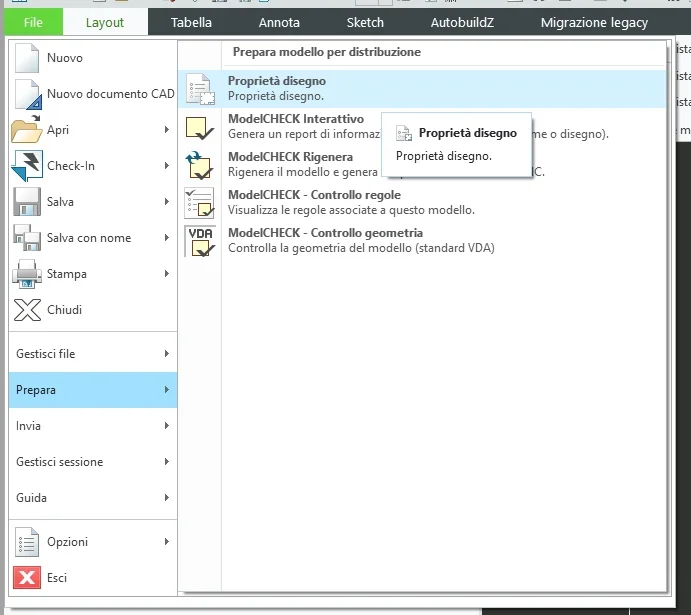
Task: Click the ModelCHECK Rigenera icon
Action: click(200, 165)
